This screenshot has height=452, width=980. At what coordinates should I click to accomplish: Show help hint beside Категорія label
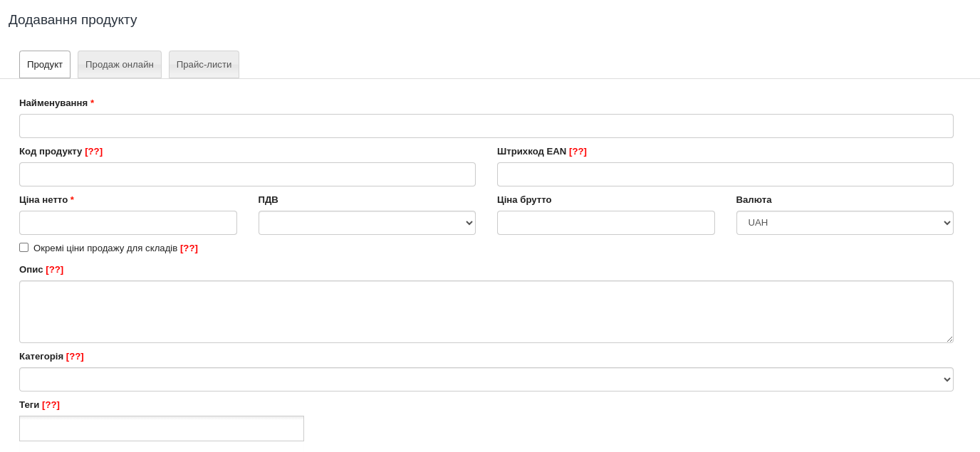75,357
